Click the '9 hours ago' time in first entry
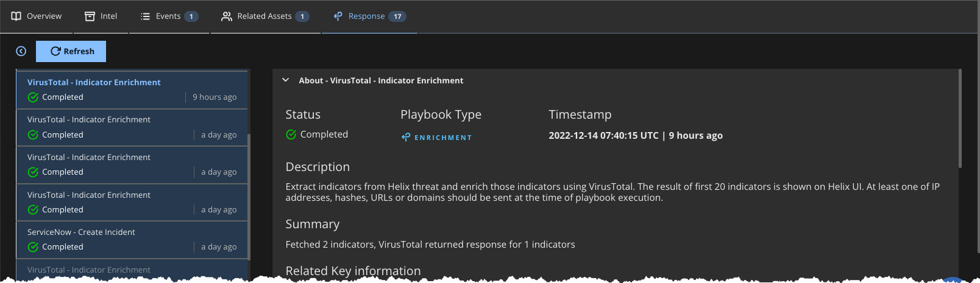The image size is (980, 283). click(215, 97)
